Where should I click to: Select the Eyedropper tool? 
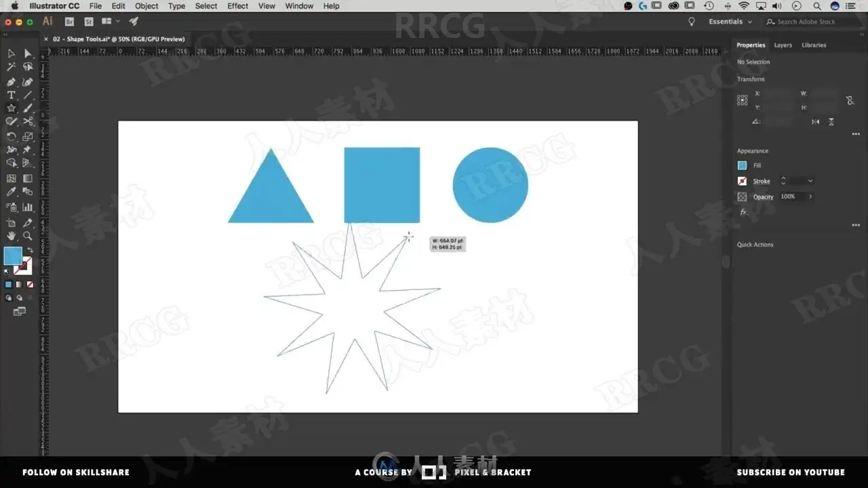coord(12,192)
